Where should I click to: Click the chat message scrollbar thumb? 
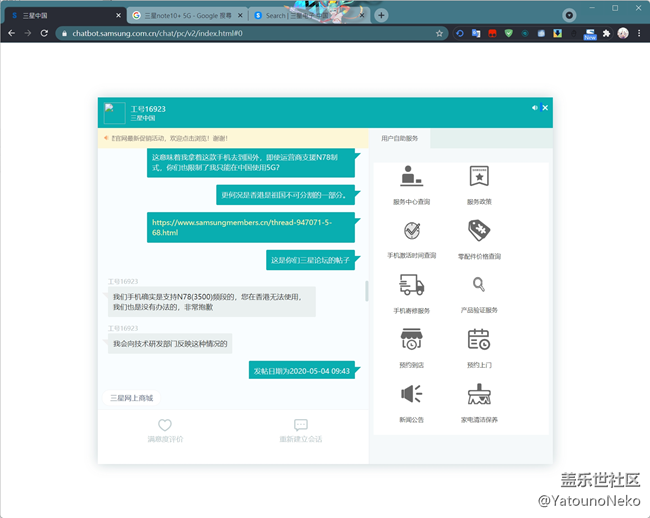(366, 291)
